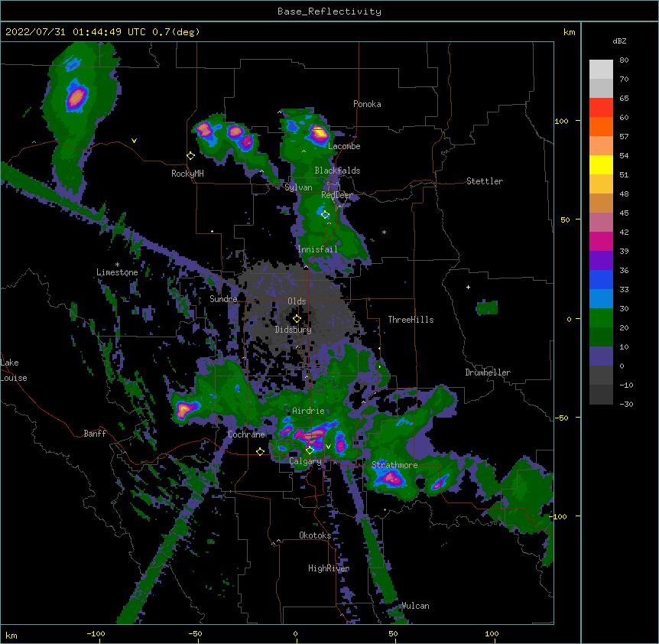Viewport: 659px width, 644px height.
Task: Click the yellow 51-54 dBZ legend swatch
Action: (601, 164)
